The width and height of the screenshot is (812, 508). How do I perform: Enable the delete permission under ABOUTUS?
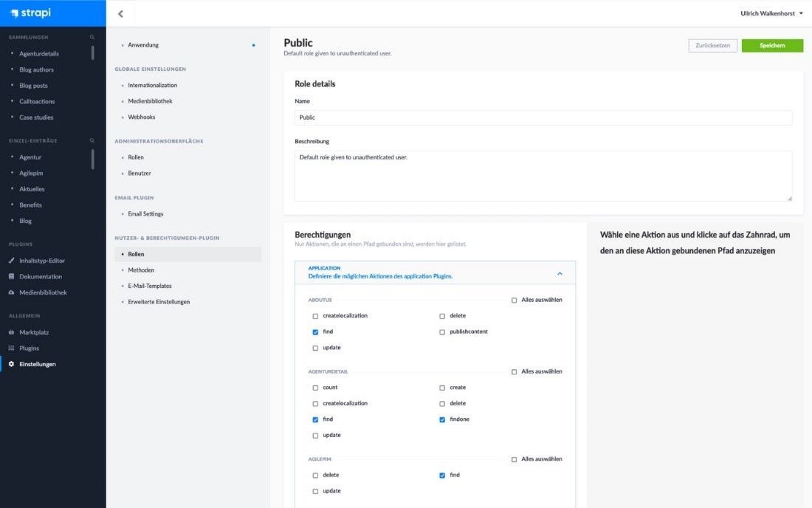coord(441,315)
